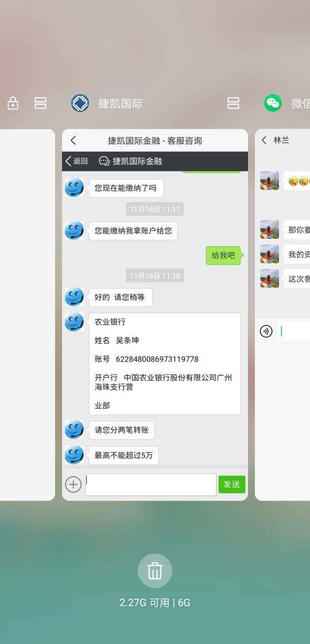Tap the chat bubble icon next to 捷凯国际金融
Image resolution: width=310 pixels, height=644 pixels.
[x=104, y=161]
